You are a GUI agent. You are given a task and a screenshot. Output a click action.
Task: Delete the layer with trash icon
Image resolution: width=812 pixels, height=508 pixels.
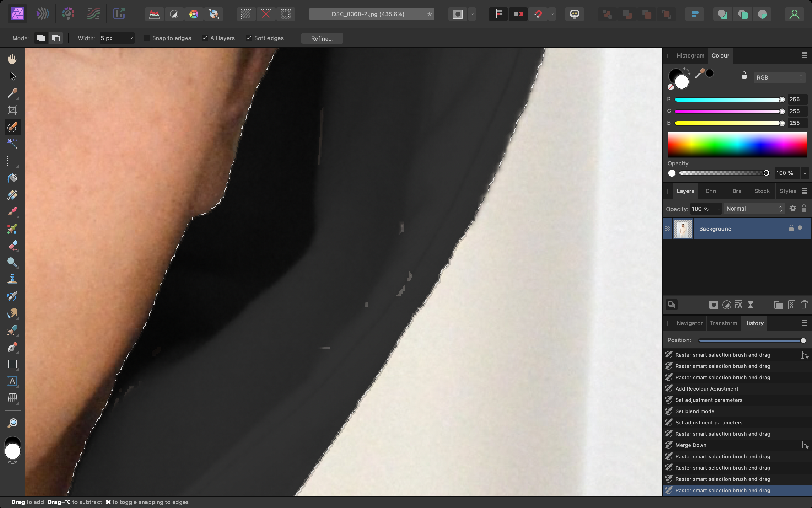pos(804,305)
